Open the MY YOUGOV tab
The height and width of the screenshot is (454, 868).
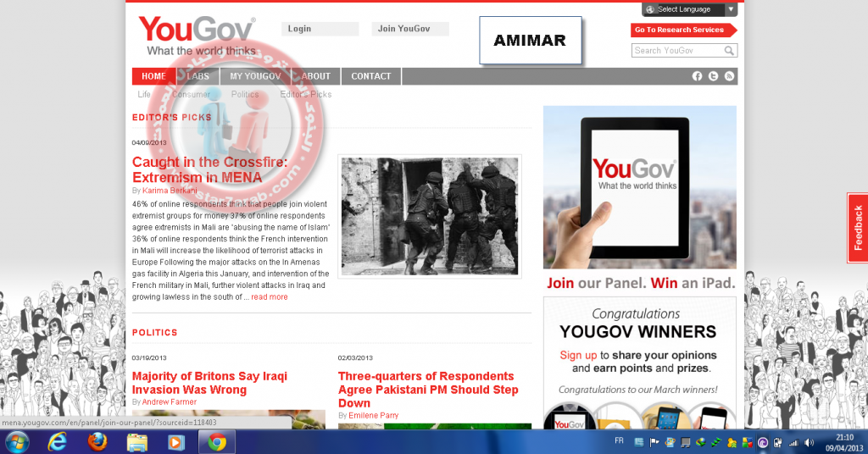click(255, 76)
